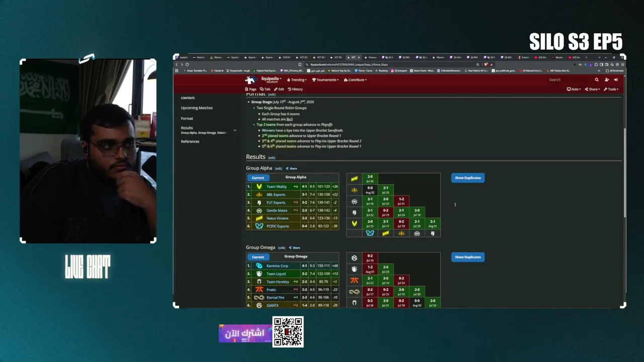The height and width of the screenshot is (362, 644).
Task: Select the Talk tab
Action: point(265,89)
